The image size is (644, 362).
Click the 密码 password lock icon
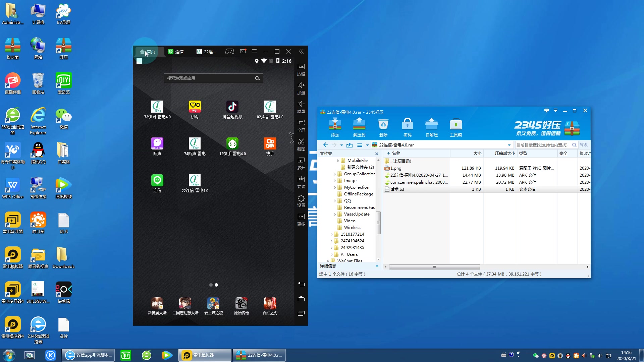click(407, 127)
